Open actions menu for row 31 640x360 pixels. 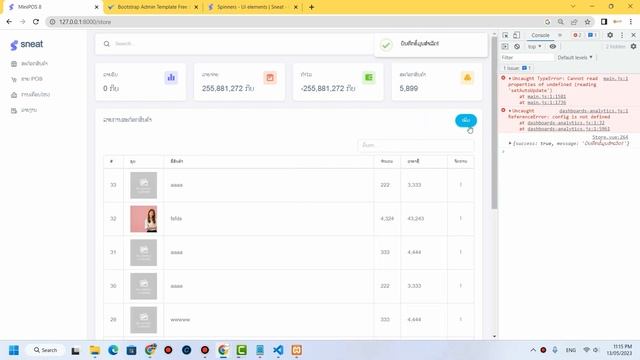point(461,252)
